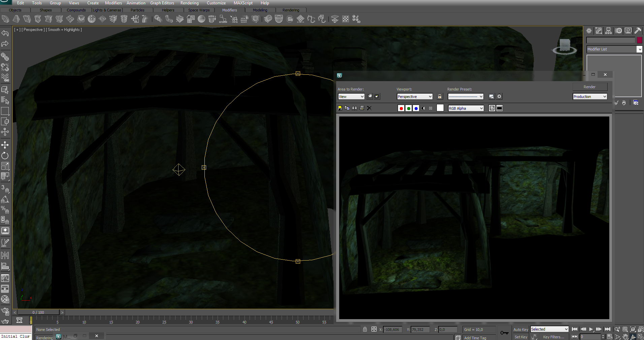644x340 pixels.
Task: Print the rendered image
Action: [362, 108]
